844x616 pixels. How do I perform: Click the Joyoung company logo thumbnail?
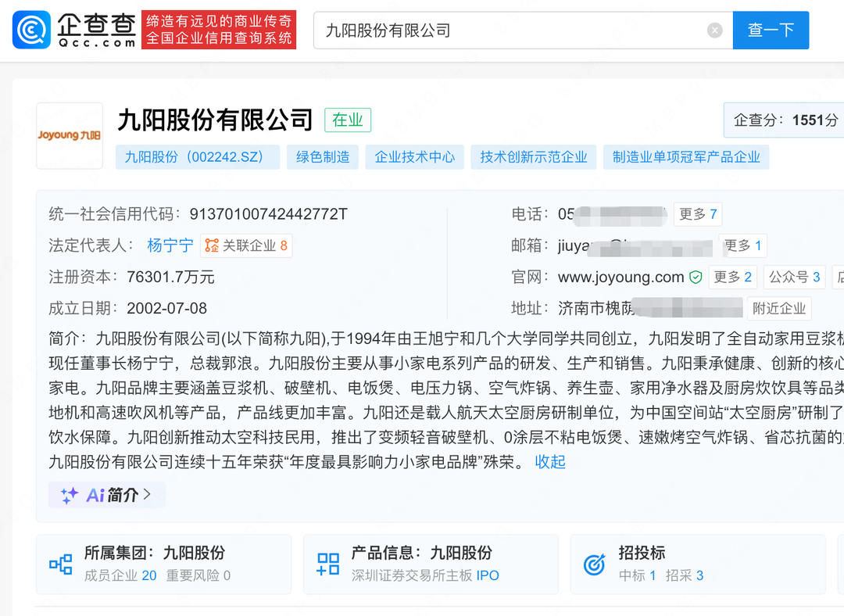coord(70,135)
